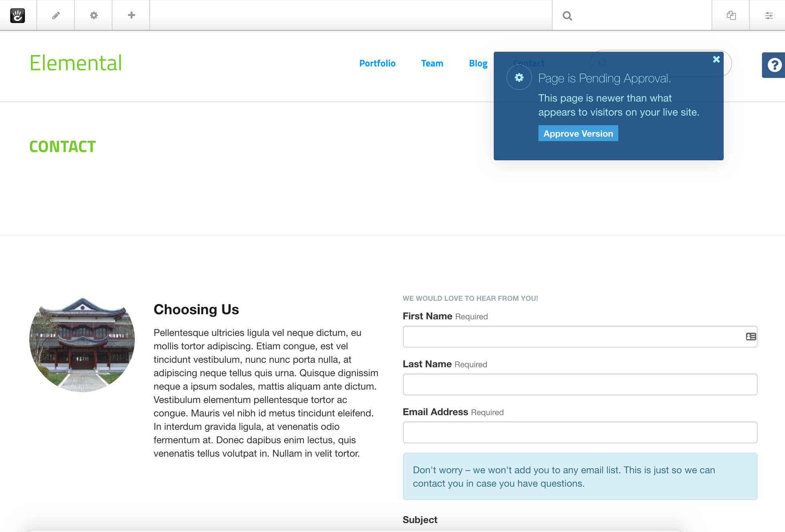The height and width of the screenshot is (532, 785).
Task: Open the Portfolio navigation item
Action: click(377, 63)
